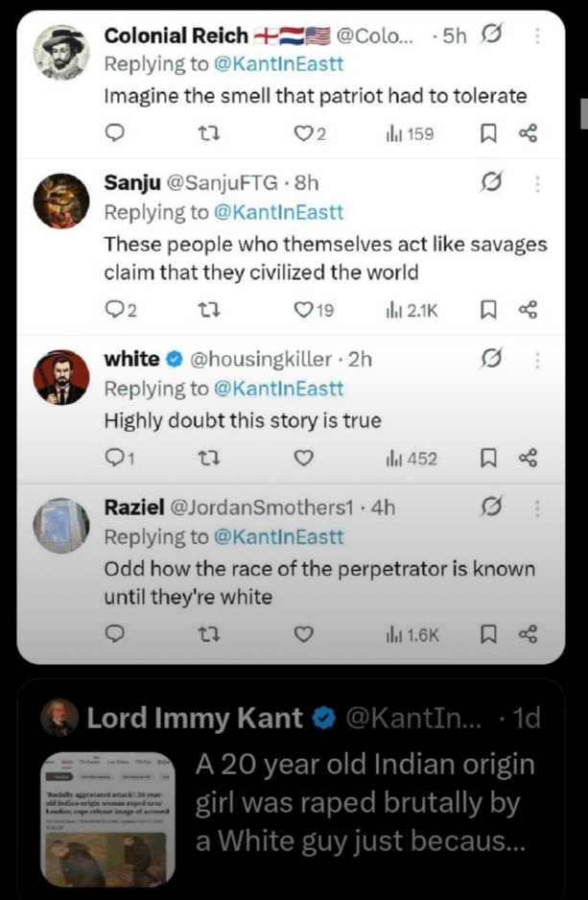The width and height of the screenshot is (588, 900).
Task: View analytics for Raziel's tweet (1.6K)
Action: point(412,634)
